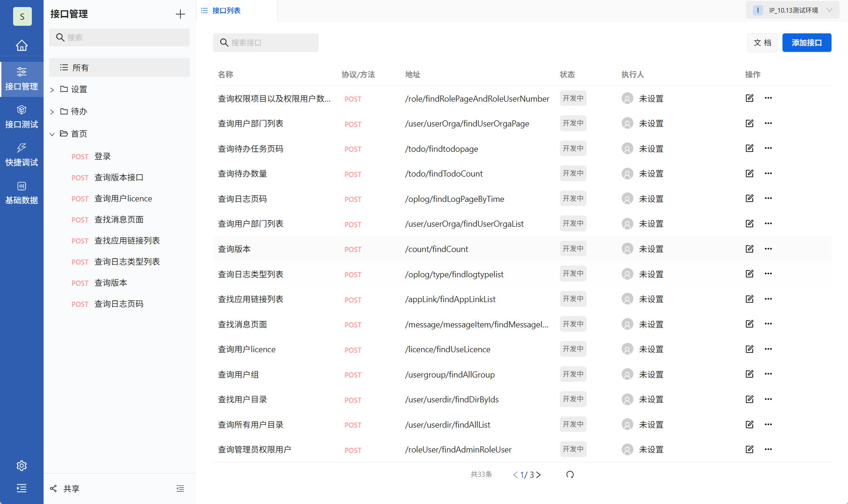The width and height of the screenshot is (848, 504).
Task: Collapse the 首页 folder
Action: click(x=52, y=133)
